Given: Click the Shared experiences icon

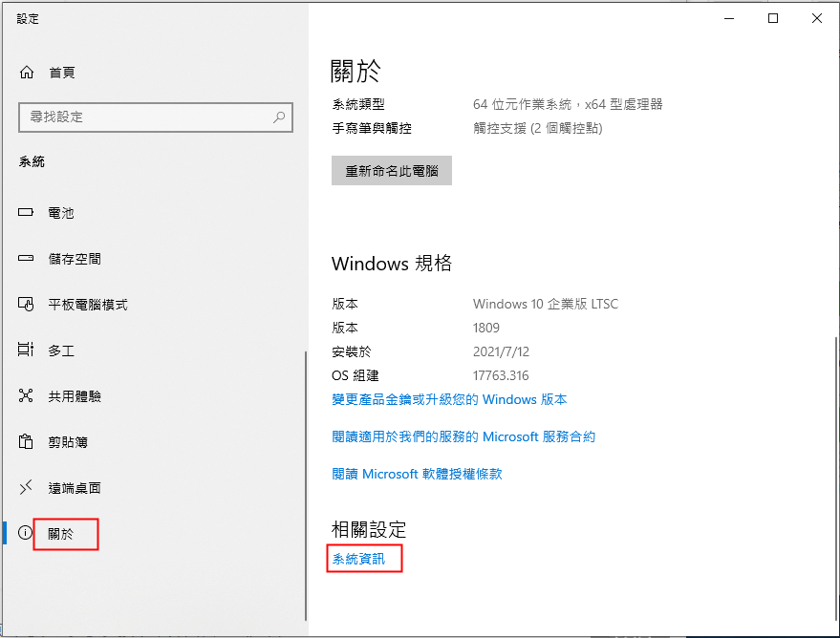Looking at the screenshot, I should (26, 396).
